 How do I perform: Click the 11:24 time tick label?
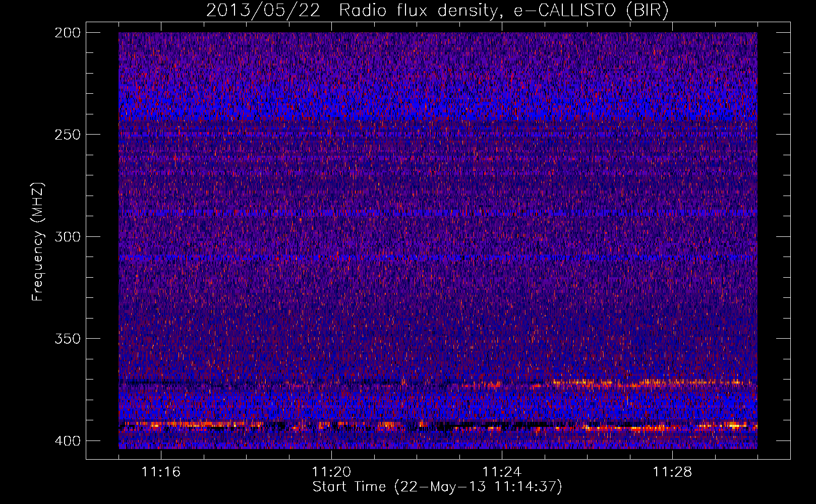[502, 472]
